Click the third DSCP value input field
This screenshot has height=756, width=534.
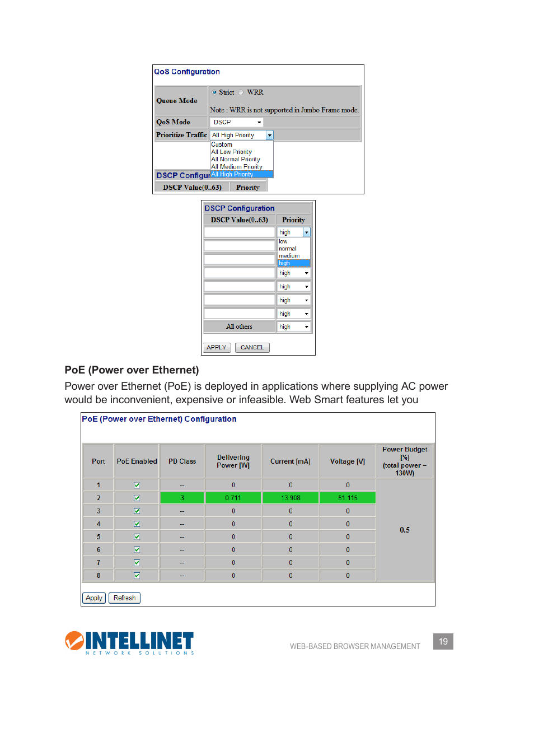(x=240, y=259)
